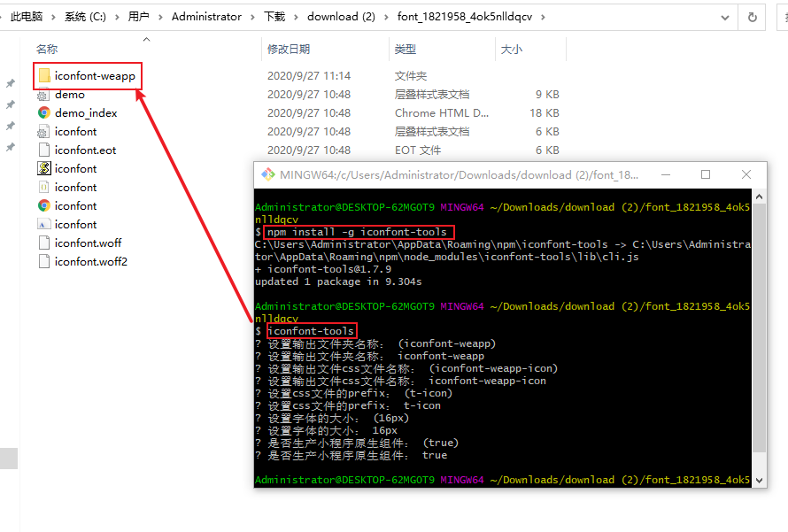The height and width of the screenshot is (532, 788).
Task: Expand the chevron after 此电脑 breadcrumb
Action: [x=53, y=17]
